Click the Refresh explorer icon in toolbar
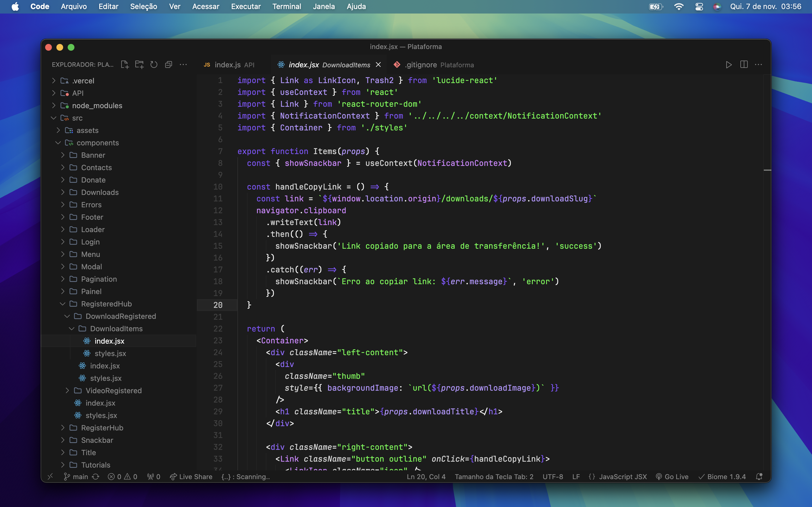Viewport: 812px width, 507px height. click(154, 64)
